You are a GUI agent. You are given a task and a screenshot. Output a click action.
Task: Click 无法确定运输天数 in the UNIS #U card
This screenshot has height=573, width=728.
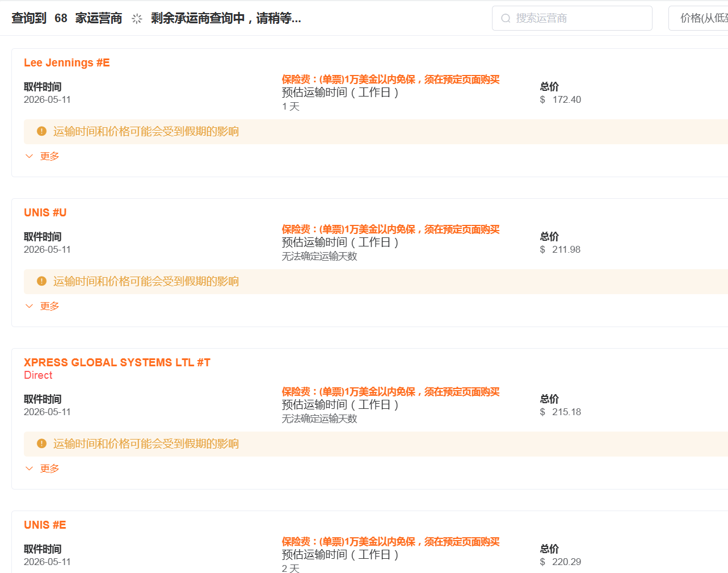coord(319,257)
